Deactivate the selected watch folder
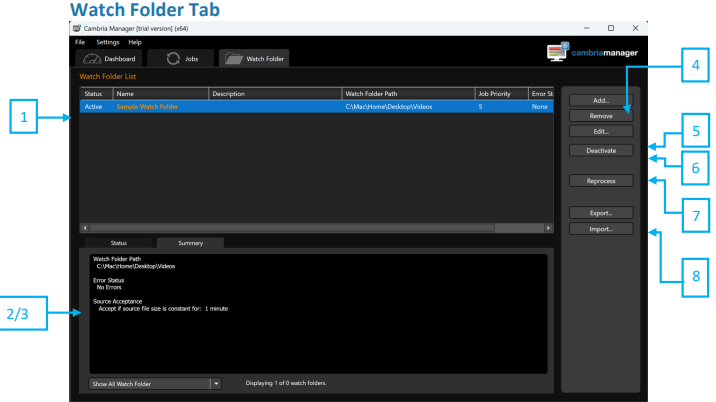 [601, 150]
